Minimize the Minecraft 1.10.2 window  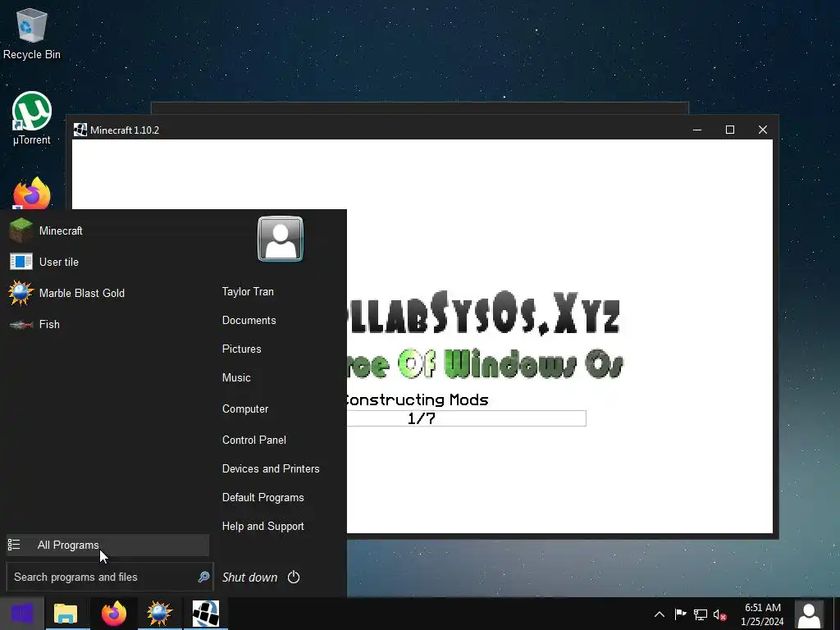click(x=697, y=130)
